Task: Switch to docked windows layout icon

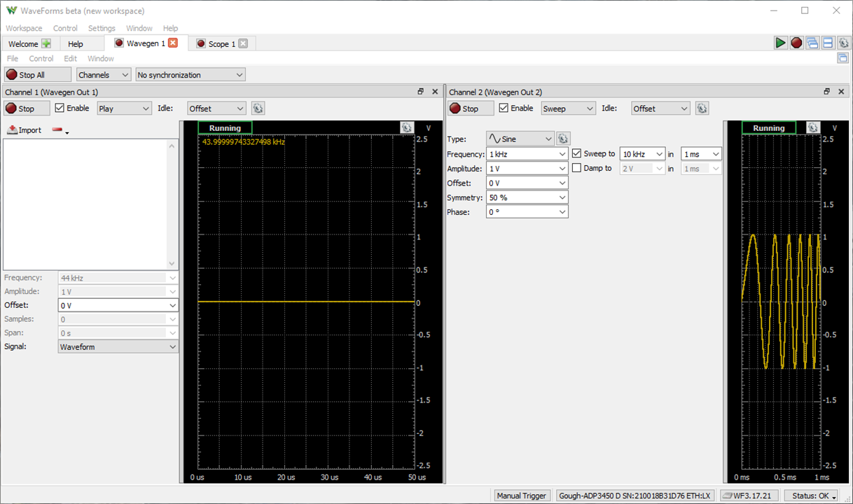Action: click(828, 43)
